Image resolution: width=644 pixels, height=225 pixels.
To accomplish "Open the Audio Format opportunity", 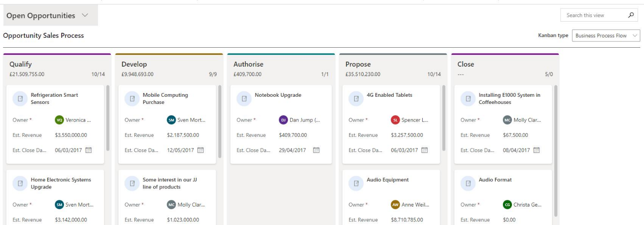I will (495, 180).
